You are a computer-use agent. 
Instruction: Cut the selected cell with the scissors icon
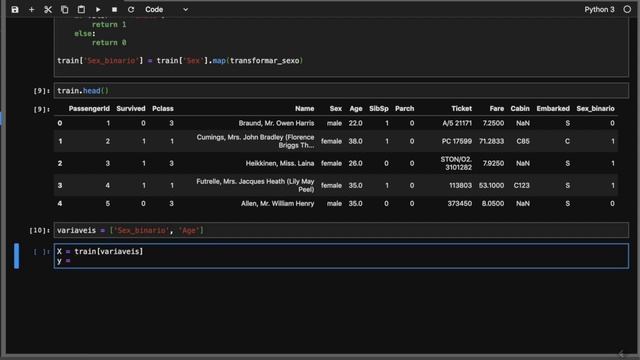tap(48, 9)
